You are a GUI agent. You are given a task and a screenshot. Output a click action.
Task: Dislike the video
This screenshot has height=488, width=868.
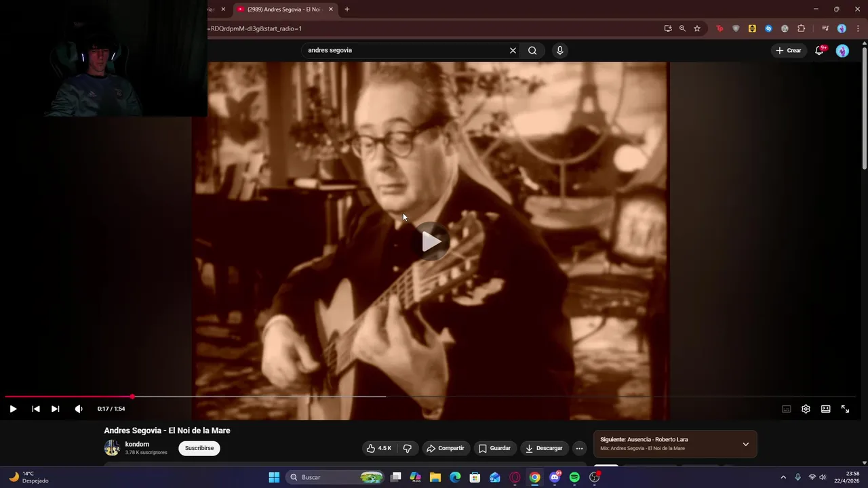tap(407, 448)
